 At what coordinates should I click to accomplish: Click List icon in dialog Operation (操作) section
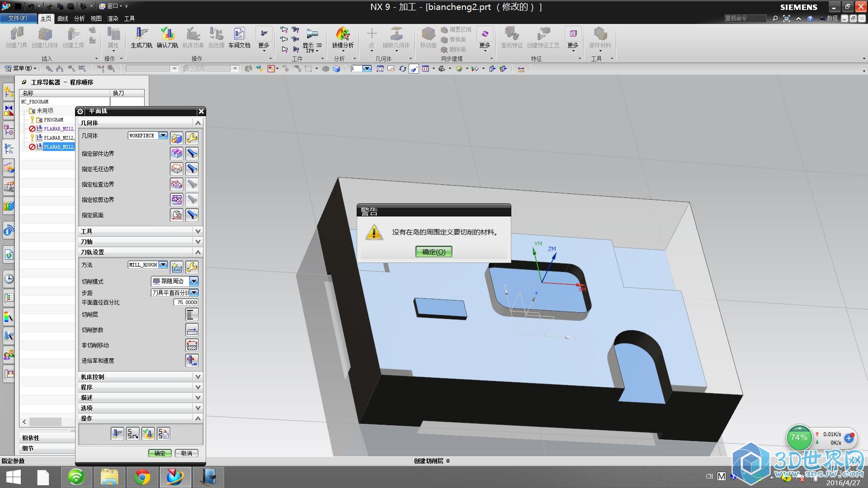(164, 434)
